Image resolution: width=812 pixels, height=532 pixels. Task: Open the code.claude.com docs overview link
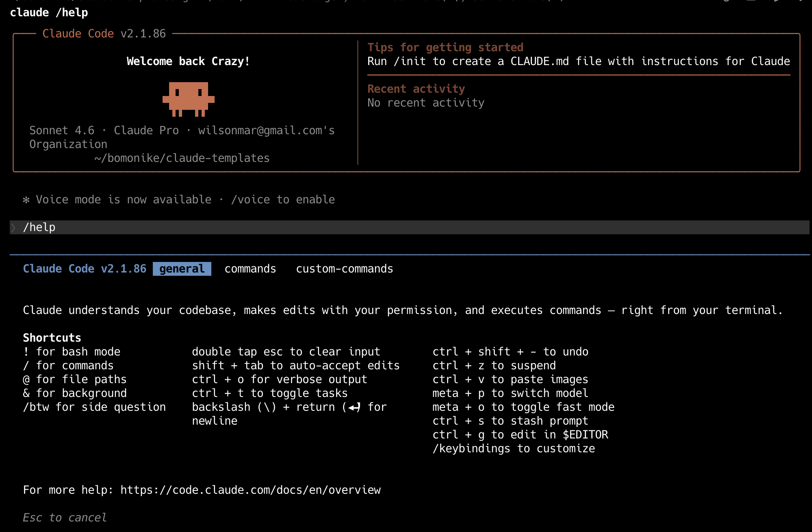tap(250, 490)
